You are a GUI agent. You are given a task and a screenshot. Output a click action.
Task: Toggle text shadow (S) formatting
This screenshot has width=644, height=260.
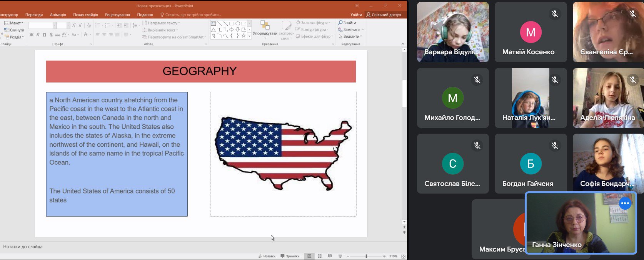point(51,35)
